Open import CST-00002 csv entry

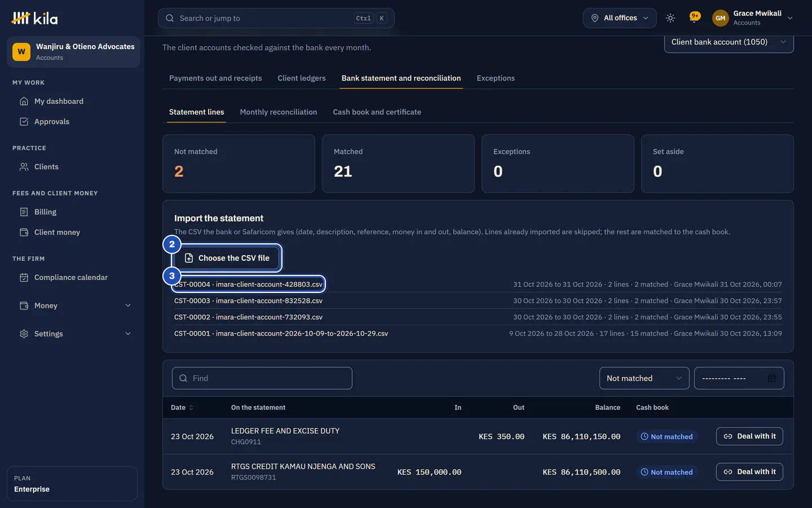248,317
